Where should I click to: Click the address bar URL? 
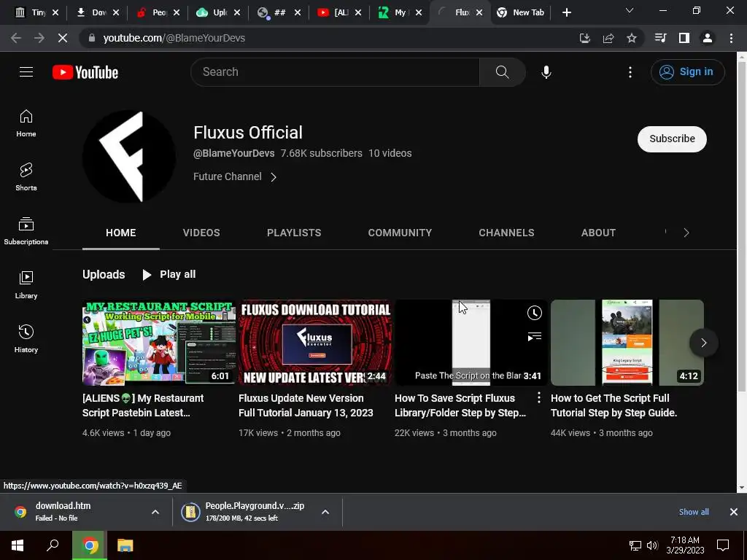click(174, 38)
